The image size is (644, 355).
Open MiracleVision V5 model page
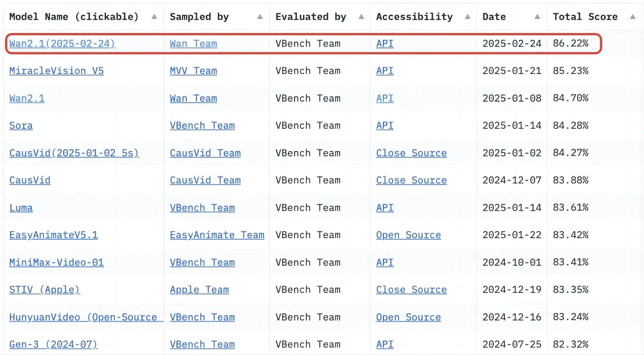coord(56,71)
